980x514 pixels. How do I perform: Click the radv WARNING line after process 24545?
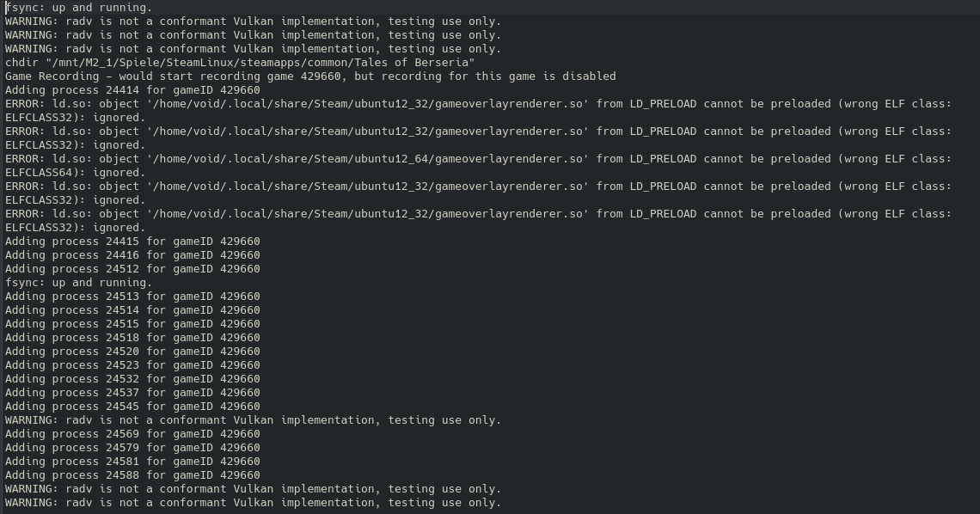coord(253,420)
